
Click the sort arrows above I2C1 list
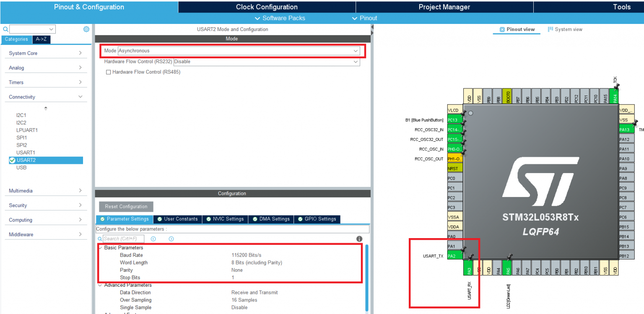click(46, 108)
